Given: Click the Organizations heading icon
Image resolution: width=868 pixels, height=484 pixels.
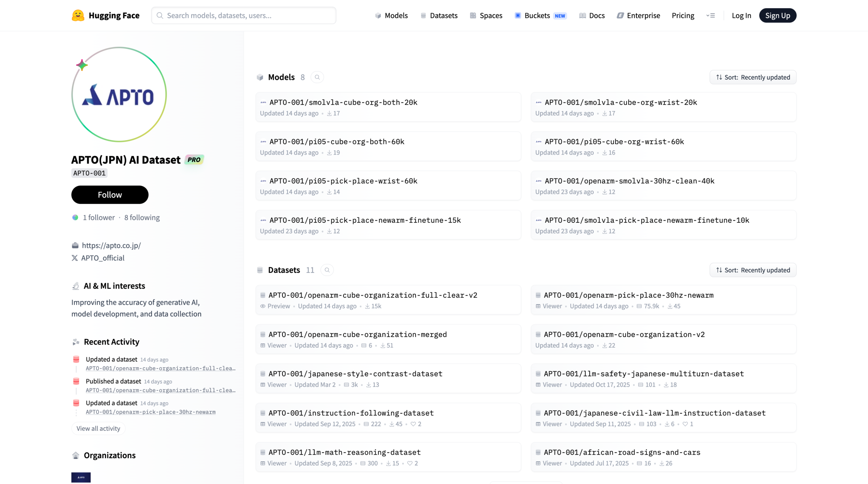Looking at the screenshot, I should (76, 456).
